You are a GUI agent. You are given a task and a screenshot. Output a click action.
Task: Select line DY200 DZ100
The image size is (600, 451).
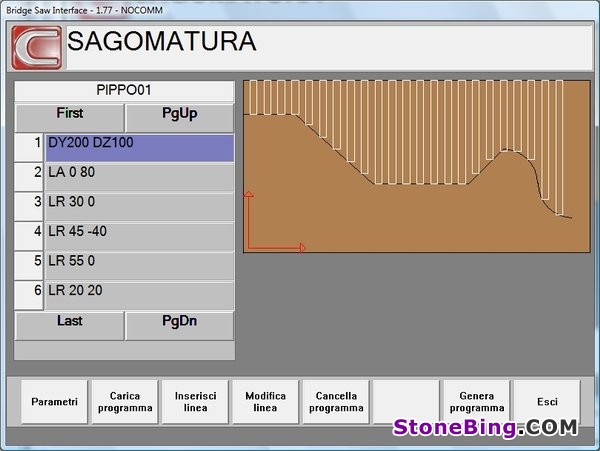point(140,148)
